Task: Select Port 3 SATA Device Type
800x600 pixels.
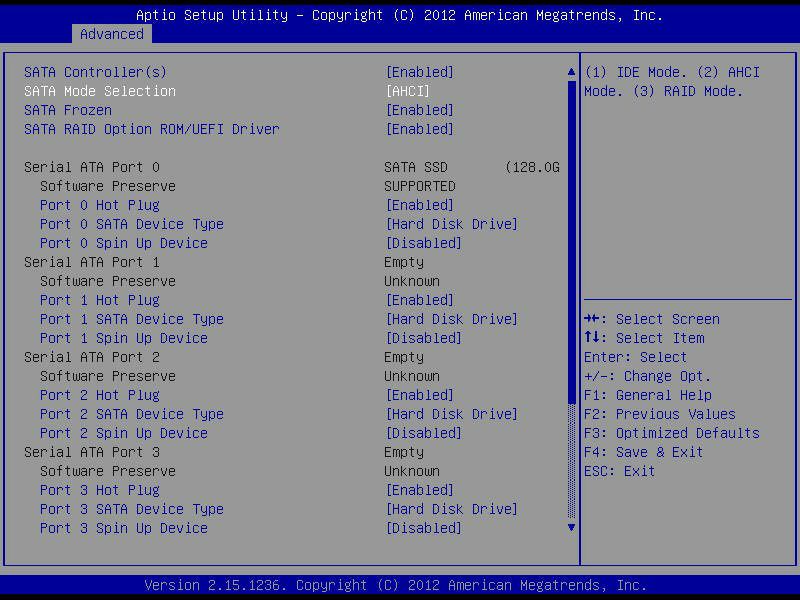Action: click(x=132, y=509)
